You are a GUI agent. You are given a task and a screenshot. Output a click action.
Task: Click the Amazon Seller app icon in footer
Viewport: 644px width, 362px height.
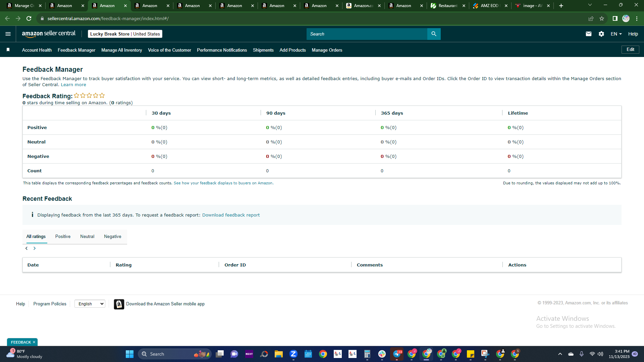coord(119,304)
